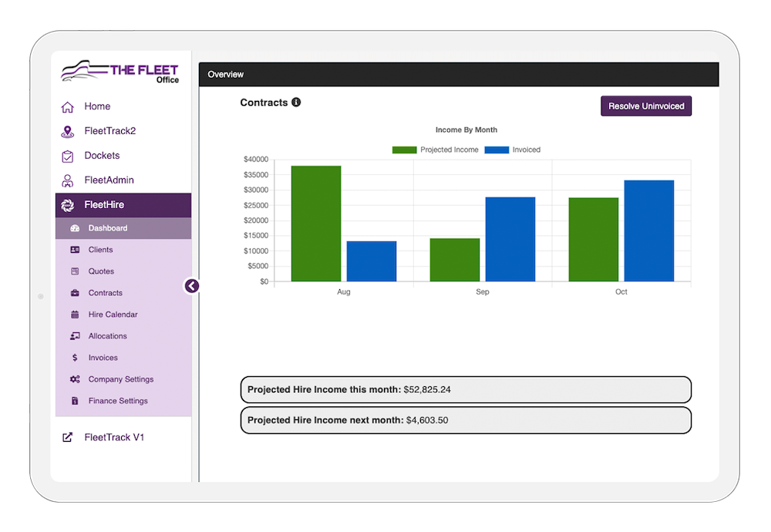Click the Income By Month chart title

click(x=466, y=130)
